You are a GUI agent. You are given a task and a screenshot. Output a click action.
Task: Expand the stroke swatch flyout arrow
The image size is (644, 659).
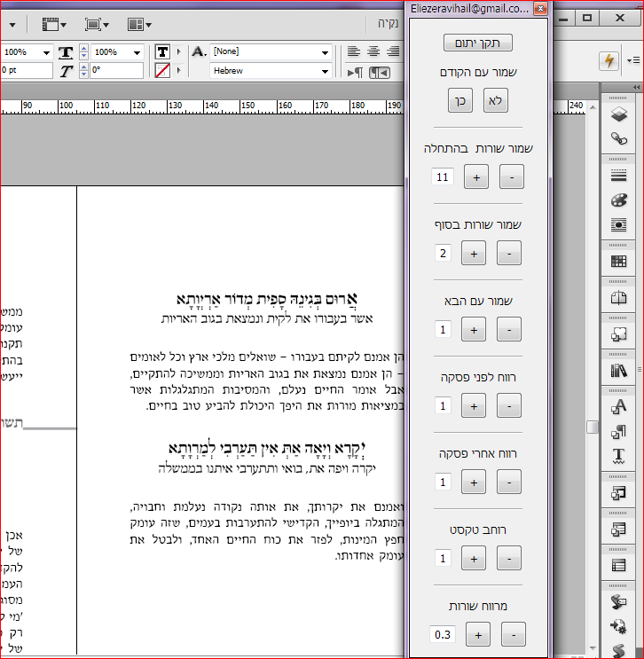pos(178,70)
